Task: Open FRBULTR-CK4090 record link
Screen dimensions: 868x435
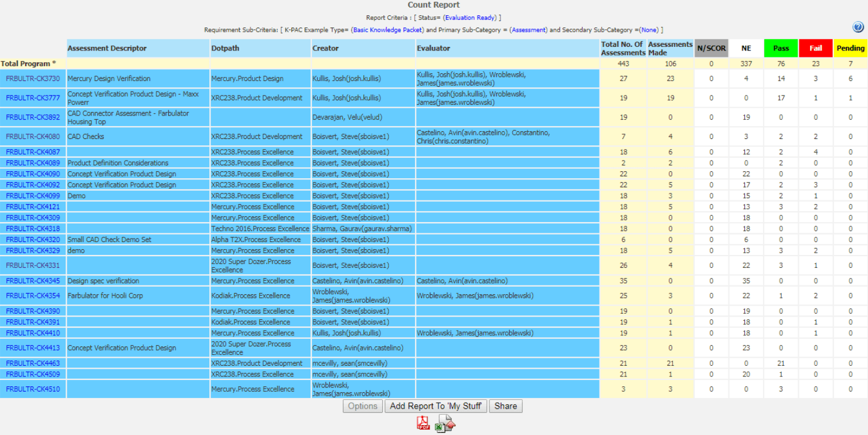Action: point(33,174)
